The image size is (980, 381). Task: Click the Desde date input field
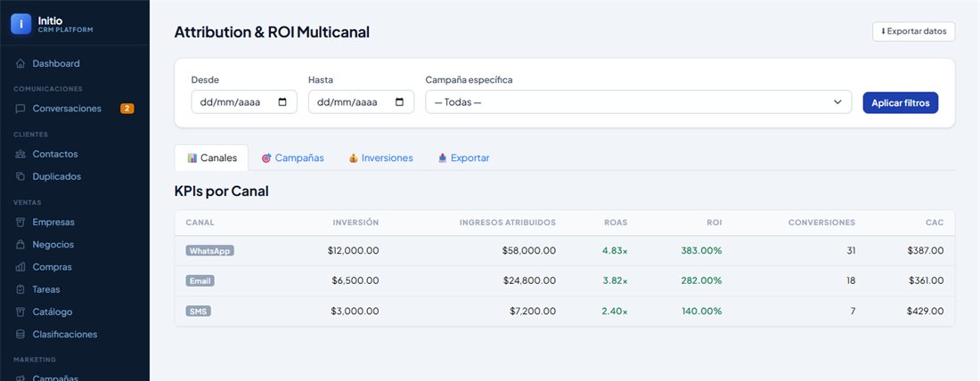(x=244, y=101)
